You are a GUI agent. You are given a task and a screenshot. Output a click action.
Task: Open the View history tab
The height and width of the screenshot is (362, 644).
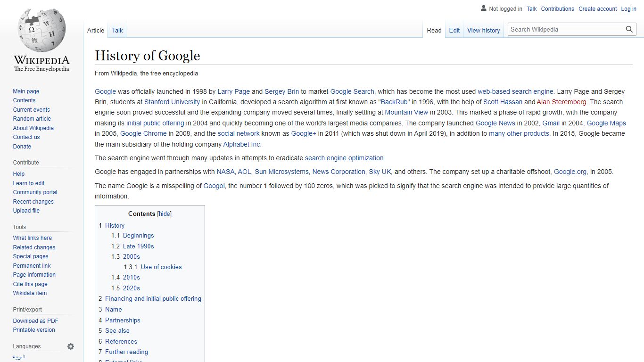pos(484,30)
